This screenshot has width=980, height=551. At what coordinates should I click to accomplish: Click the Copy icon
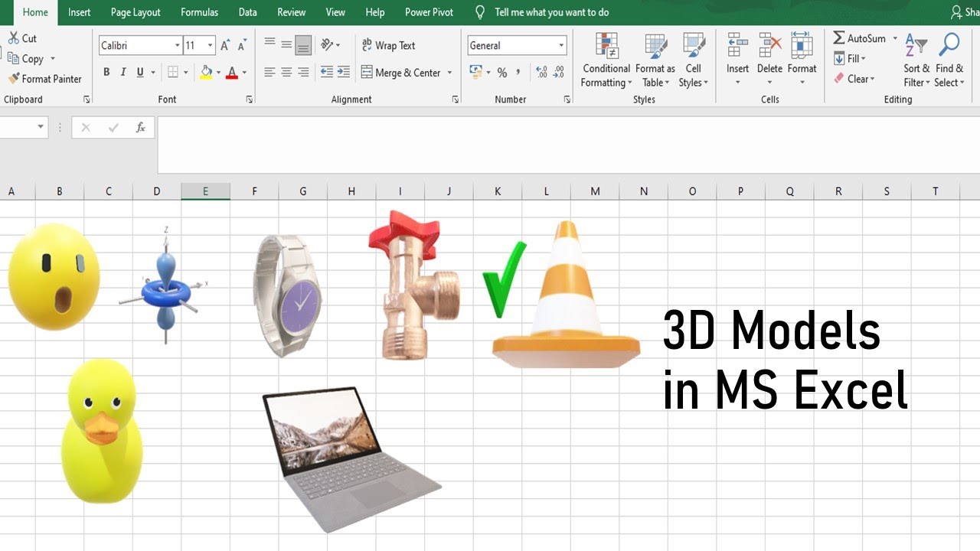13,59
